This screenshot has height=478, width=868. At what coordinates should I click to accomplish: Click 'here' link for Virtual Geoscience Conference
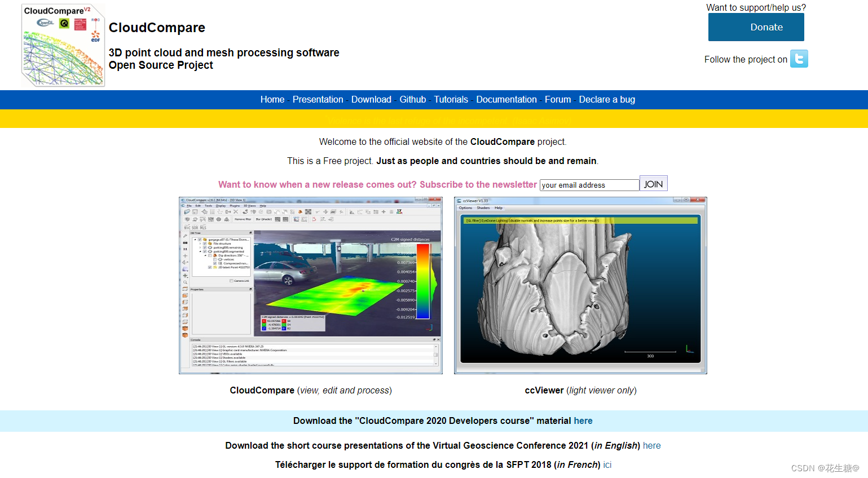pos(652,445)
